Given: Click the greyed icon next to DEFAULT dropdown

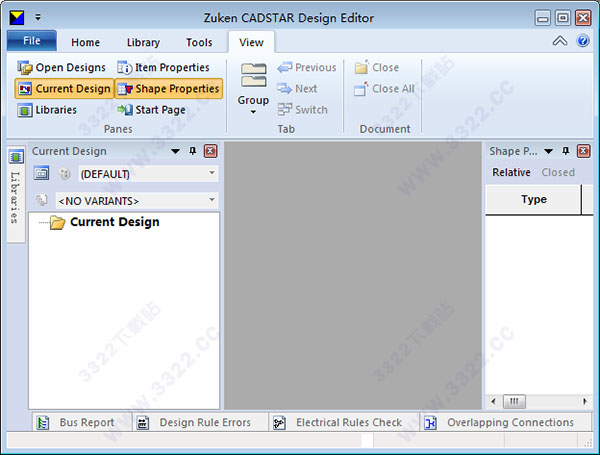Looking at the screenshot, I should tap(65, 174).
